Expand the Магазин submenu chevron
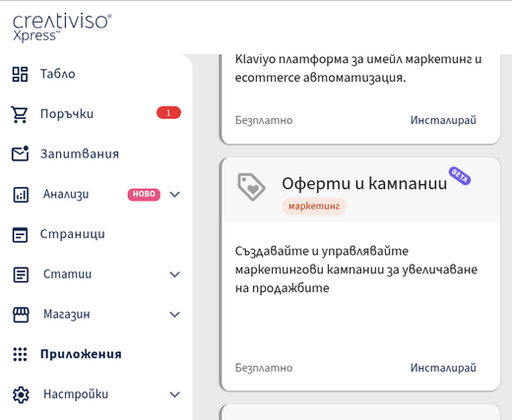 pos(174,315)
